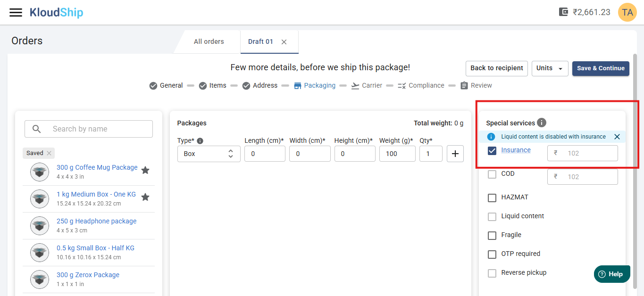The width and height of the screenshot is (644, 296).
Task: Click the wallet balance icon
Action: click(563, 12)
